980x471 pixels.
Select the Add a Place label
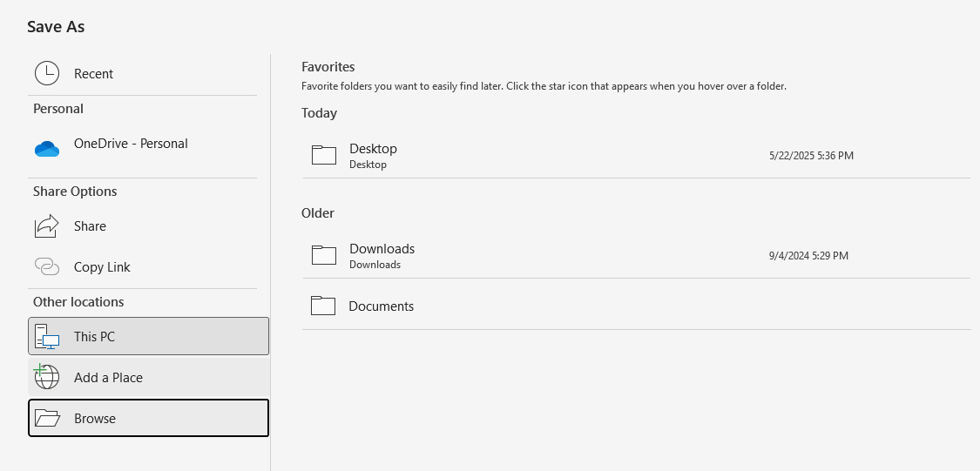click(x=108, y=378)
